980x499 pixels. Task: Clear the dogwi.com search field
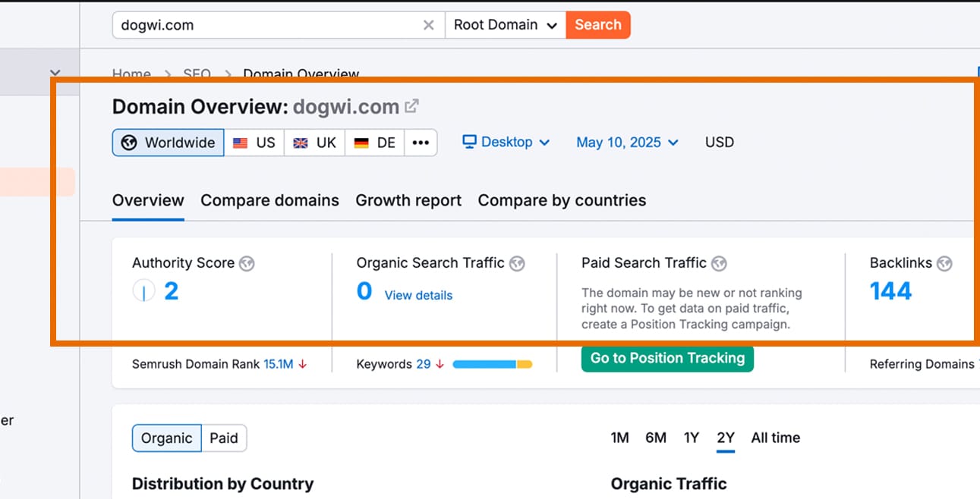coord(429,25)
